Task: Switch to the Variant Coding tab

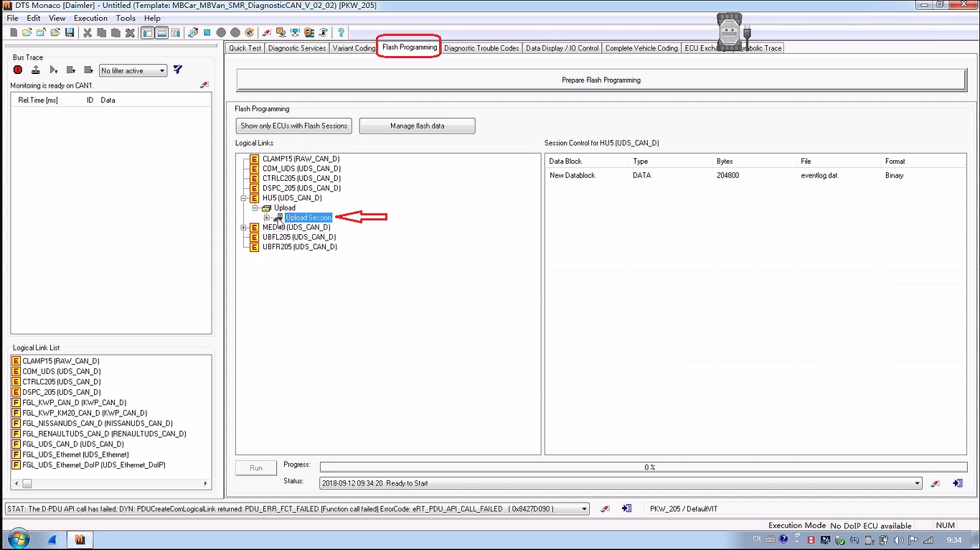Action: point(354,48)
